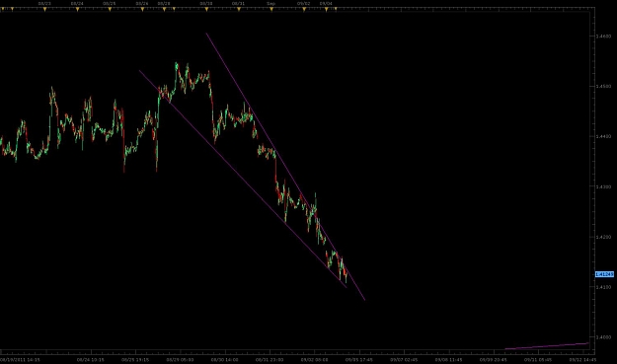617x364 pixels.
Task: Select the upper purple descending trendline
Action: [x=285, y=167]
